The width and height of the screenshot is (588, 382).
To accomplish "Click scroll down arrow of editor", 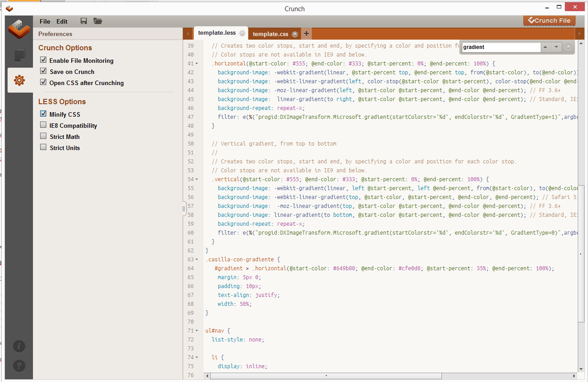I will click(x=581, y=369).
